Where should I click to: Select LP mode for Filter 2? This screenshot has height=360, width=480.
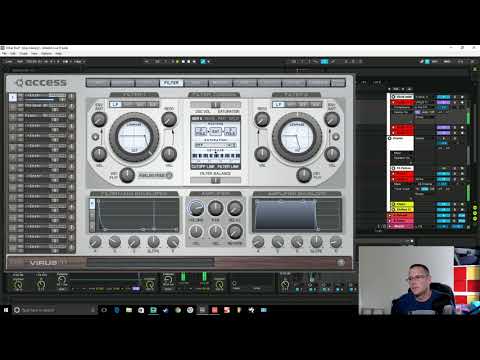[278, 104]
